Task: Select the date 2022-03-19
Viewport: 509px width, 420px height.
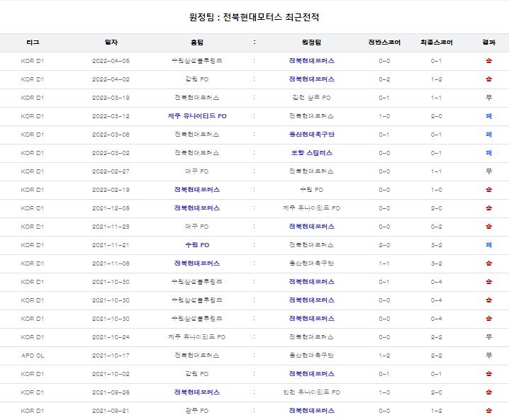Action: pos(111,98)
